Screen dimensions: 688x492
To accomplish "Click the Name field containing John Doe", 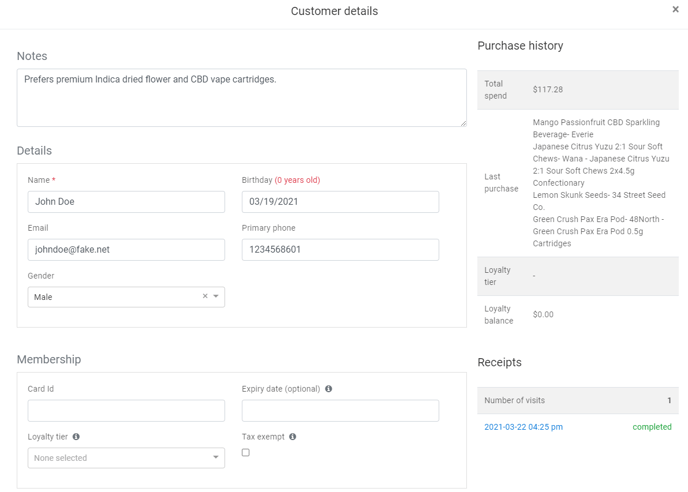I will [x=126, y=202].
